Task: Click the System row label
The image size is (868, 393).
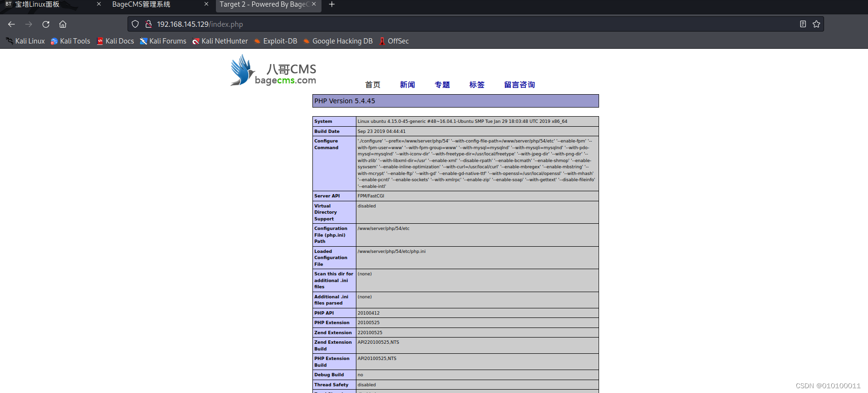Action: coord(323,121)
